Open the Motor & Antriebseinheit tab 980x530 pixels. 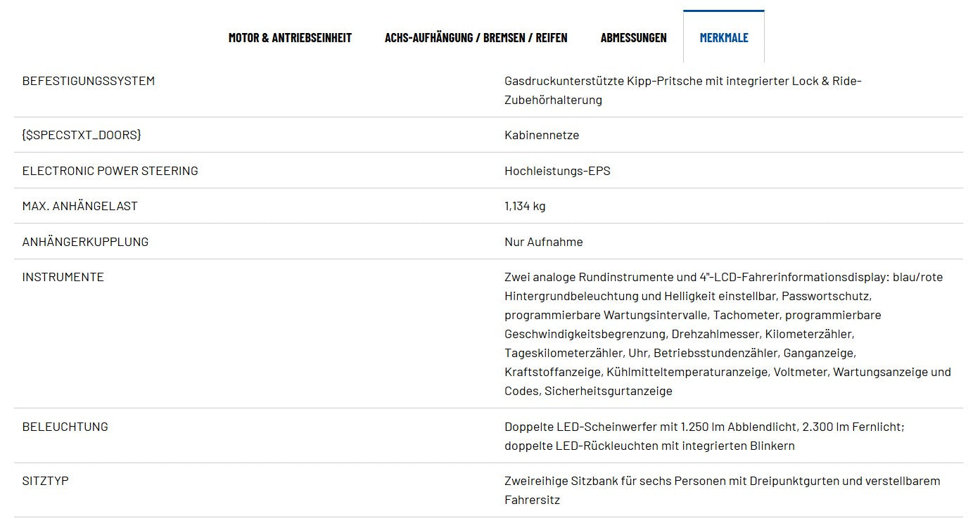[290, 38]
